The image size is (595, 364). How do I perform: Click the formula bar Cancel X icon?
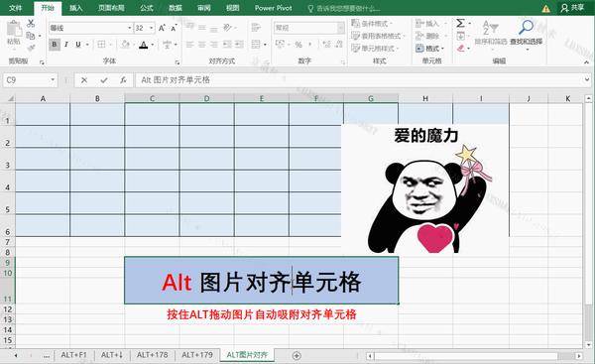pos(84,80)
